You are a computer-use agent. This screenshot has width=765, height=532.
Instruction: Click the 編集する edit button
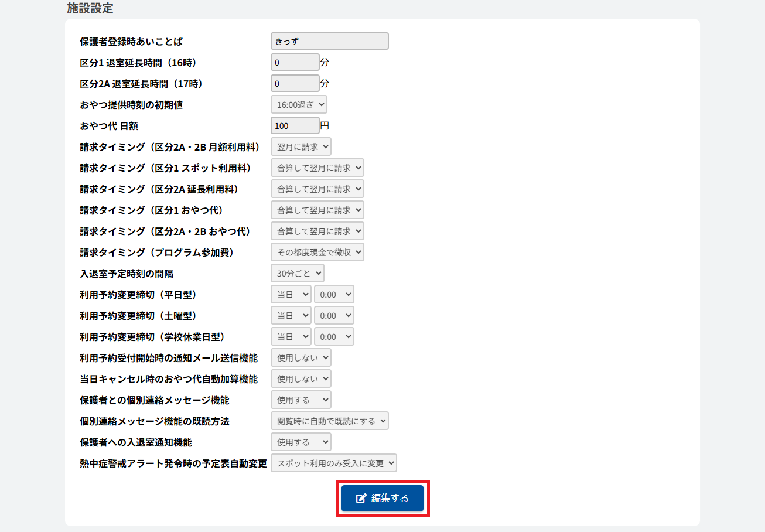point(382,498)
